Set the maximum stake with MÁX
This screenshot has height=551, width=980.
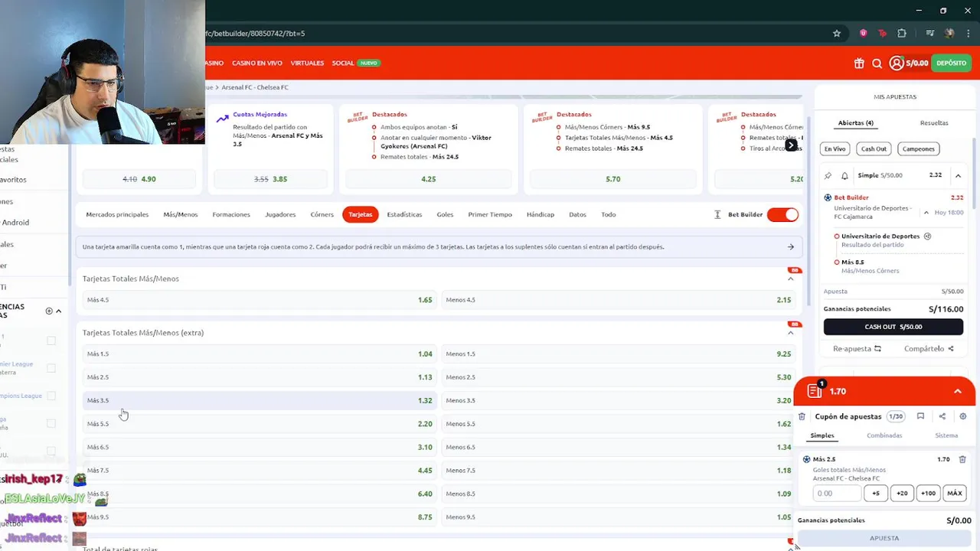955,493
